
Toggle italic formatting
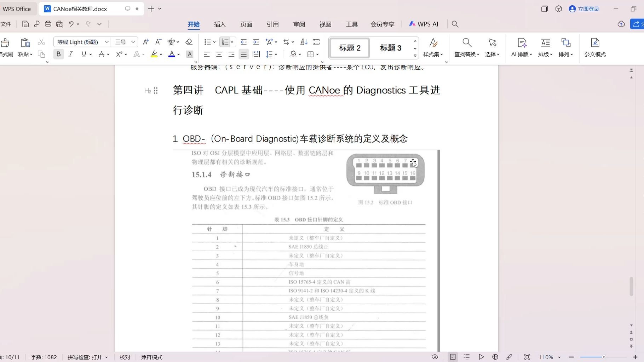pyautogui.click(x=70, y=54)
